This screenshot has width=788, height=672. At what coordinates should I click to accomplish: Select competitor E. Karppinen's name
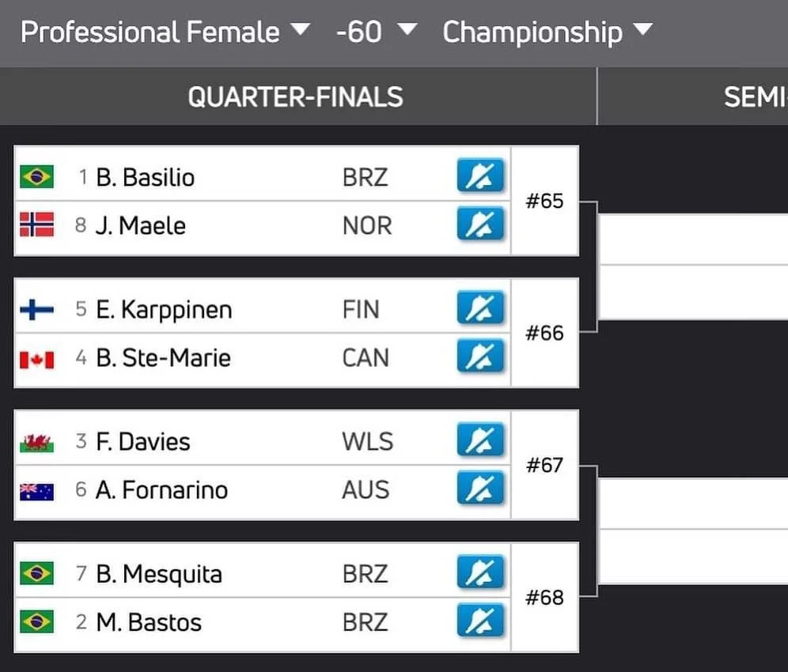coord(164,309)
